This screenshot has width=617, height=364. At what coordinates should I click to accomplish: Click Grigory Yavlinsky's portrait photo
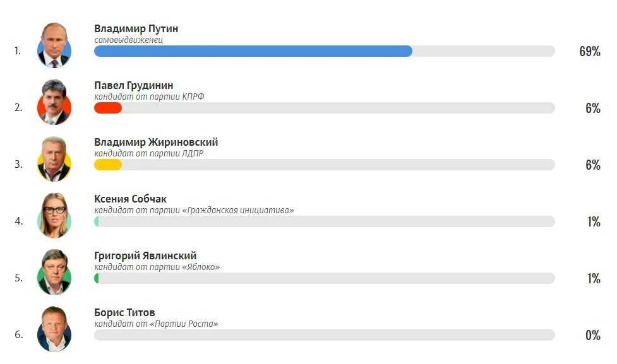54,272
